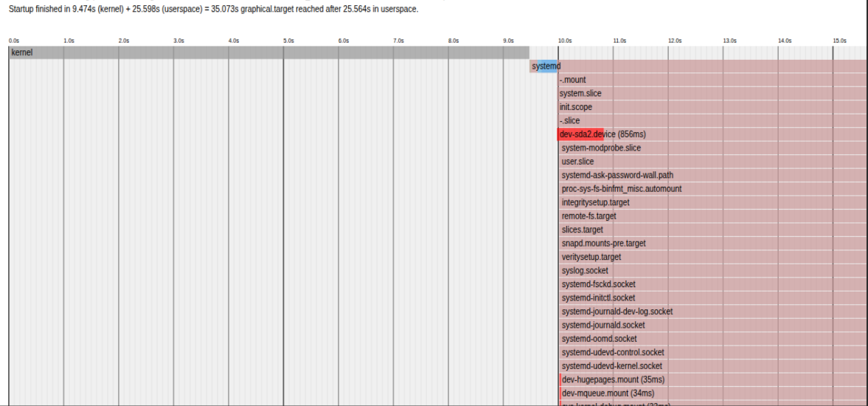Click the 9.0s time axis label
Screen dimensions: 868x406
508,41
